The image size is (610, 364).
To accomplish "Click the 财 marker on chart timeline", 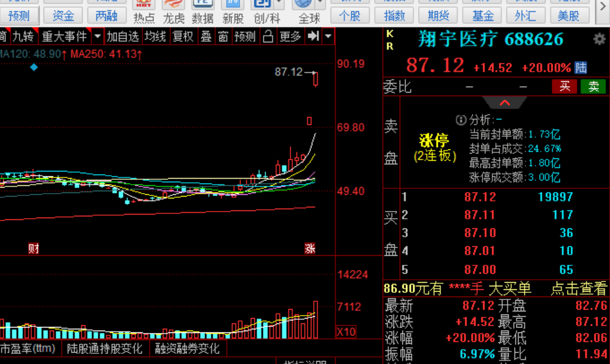I will tap(33, 248).
